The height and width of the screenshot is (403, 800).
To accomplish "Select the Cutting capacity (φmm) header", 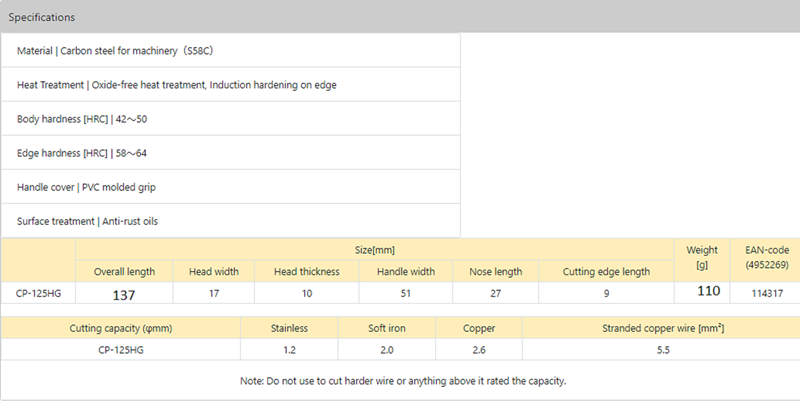I will tap(121, 328).
